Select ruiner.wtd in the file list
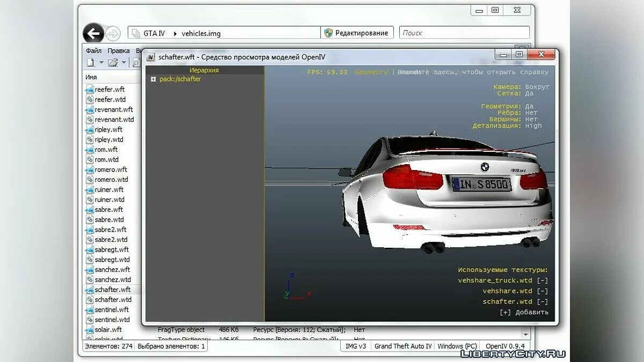Viewport: 644px width, 362px height. pos(109,200)
